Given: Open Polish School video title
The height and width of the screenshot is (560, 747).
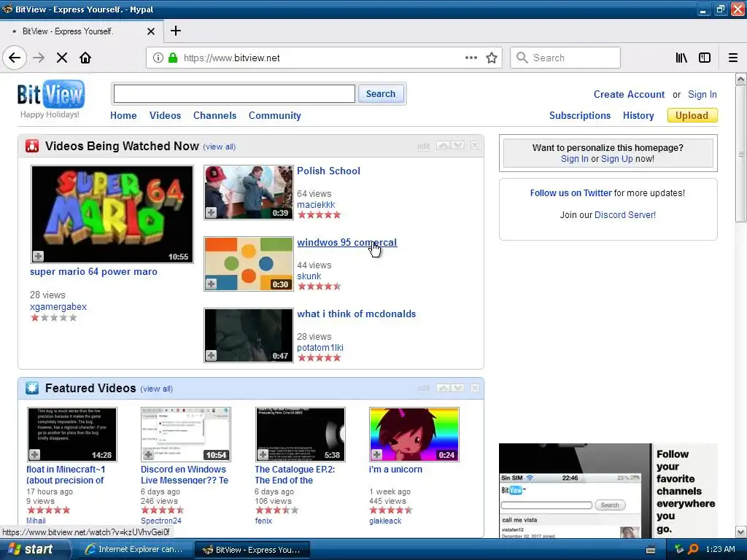Looking at the screenshot, I should click(329, 171).
